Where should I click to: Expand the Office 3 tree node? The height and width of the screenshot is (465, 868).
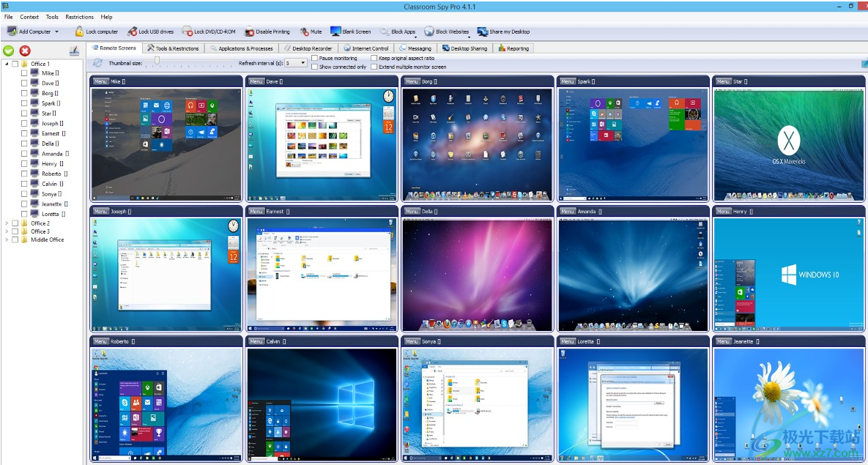point(7,231)
